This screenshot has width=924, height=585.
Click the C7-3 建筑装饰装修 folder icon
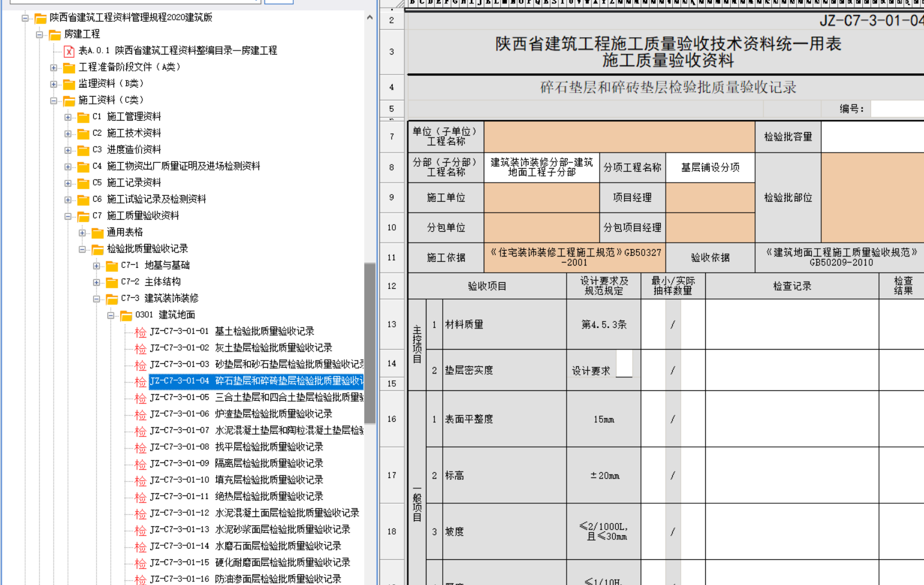tap(112, 299)
